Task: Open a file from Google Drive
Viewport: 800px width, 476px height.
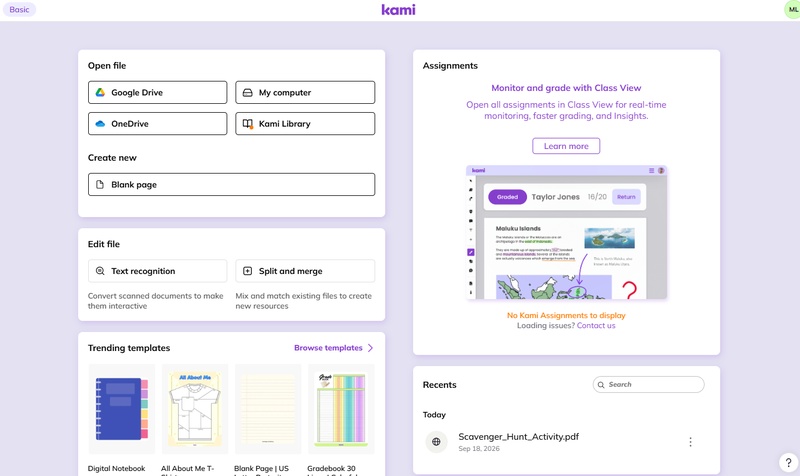Action: (x=157, y=92)
